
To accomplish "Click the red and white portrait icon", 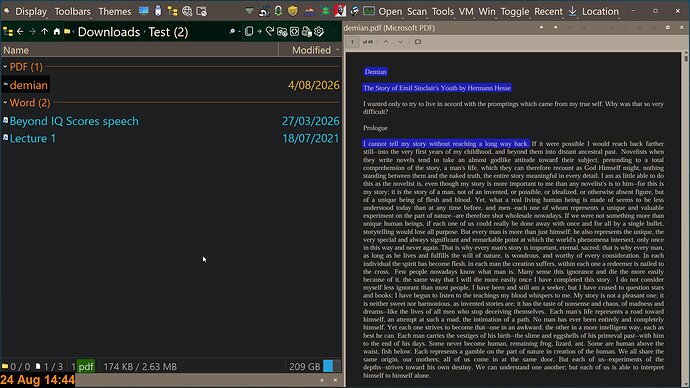I will [x=340, y=11].
